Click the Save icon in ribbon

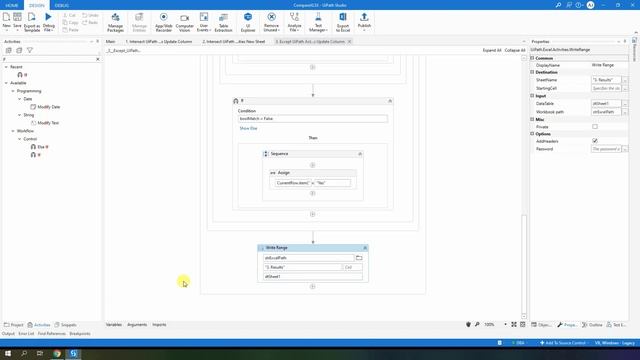pyautogui.click(x=17, y=17)
